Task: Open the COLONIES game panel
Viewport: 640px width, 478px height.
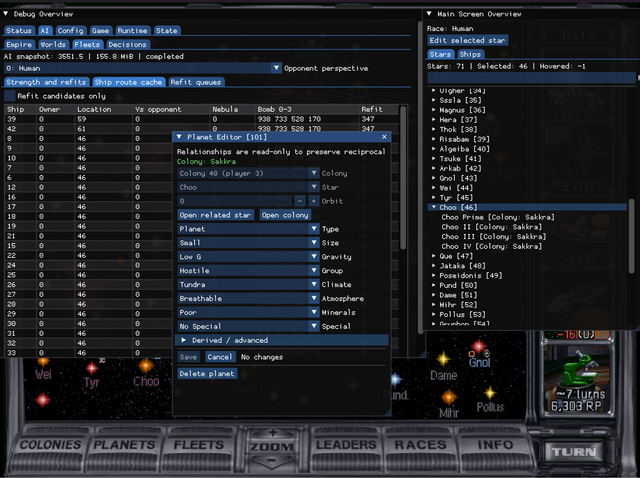Action: pyautogui.click(x=51, y=445)
